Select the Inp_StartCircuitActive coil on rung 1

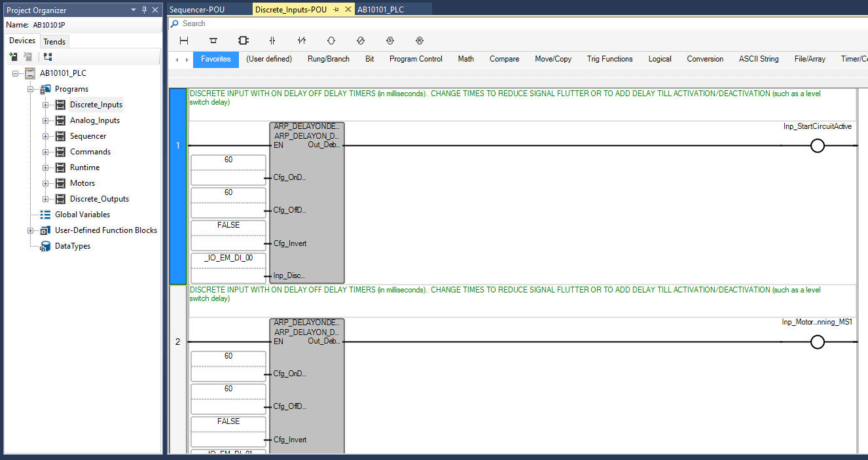point(817,146)
